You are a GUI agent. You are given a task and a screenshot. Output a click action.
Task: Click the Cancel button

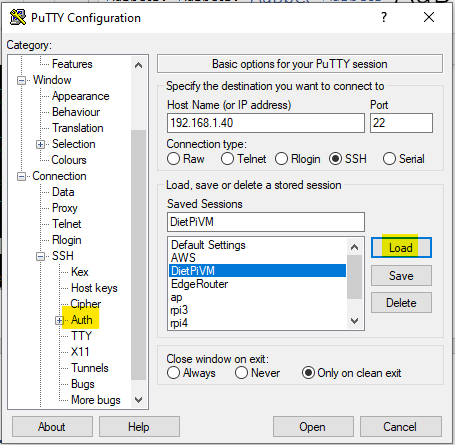[401, 427]
